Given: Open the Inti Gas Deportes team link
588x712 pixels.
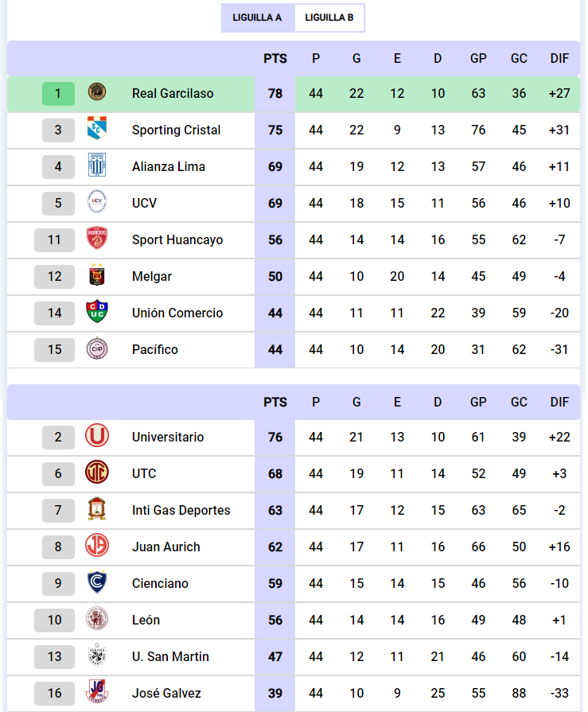Looking at the screenshot, I should [x=181, y=510].
